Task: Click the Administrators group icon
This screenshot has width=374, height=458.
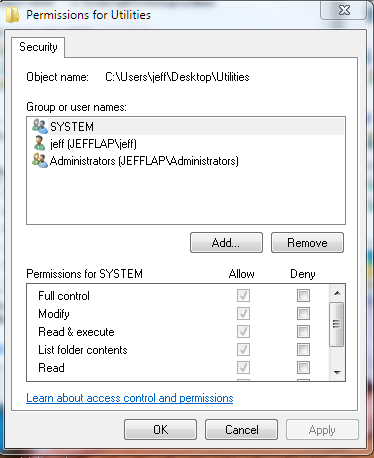Action: click(x=40, y=161)
